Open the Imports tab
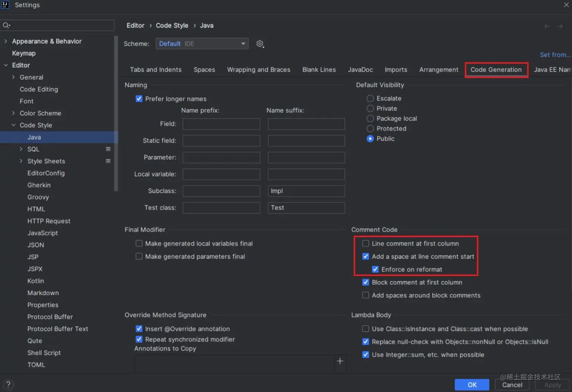The image size is (572, 392). (x=396, y=70)
